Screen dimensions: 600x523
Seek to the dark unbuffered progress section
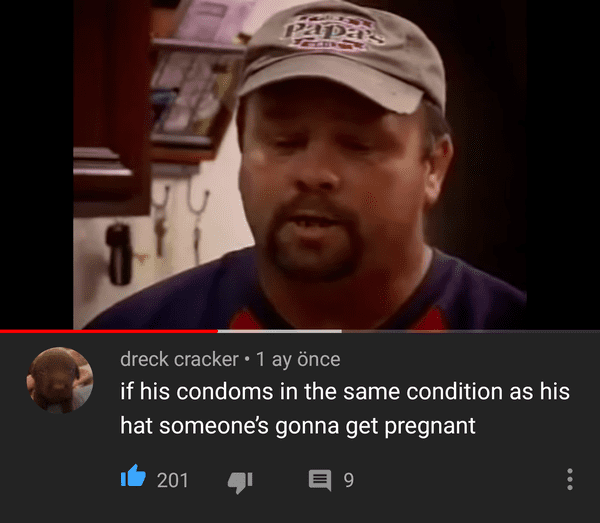[x=471, y=331]
